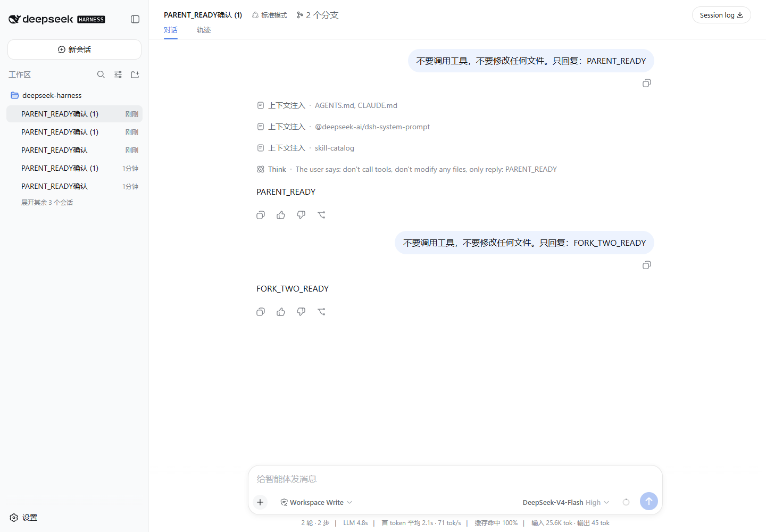Viewport: 766px width, 532px height.
Task: Open the selected PARENT_READY确认 (1) session
Action: pos(74,114)
